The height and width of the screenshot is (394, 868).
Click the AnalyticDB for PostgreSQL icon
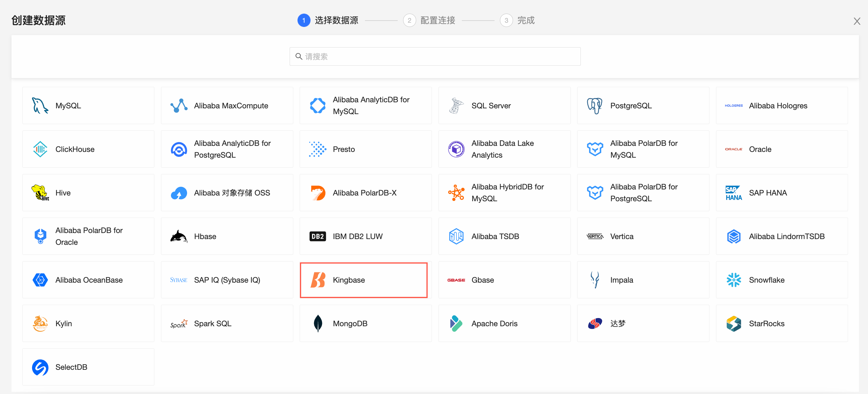click(x=179, y=149)
